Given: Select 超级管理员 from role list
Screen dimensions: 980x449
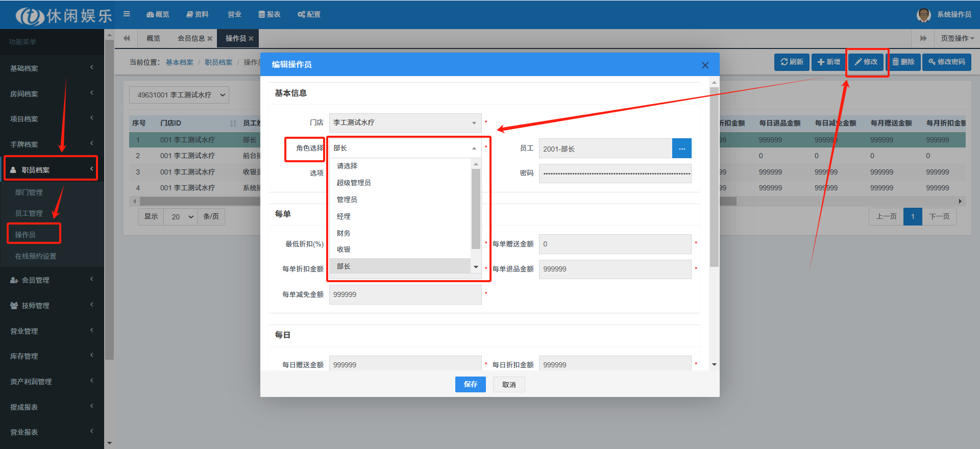Looking at the screenshot, I should pyautogui.click(x=354, y=183).
